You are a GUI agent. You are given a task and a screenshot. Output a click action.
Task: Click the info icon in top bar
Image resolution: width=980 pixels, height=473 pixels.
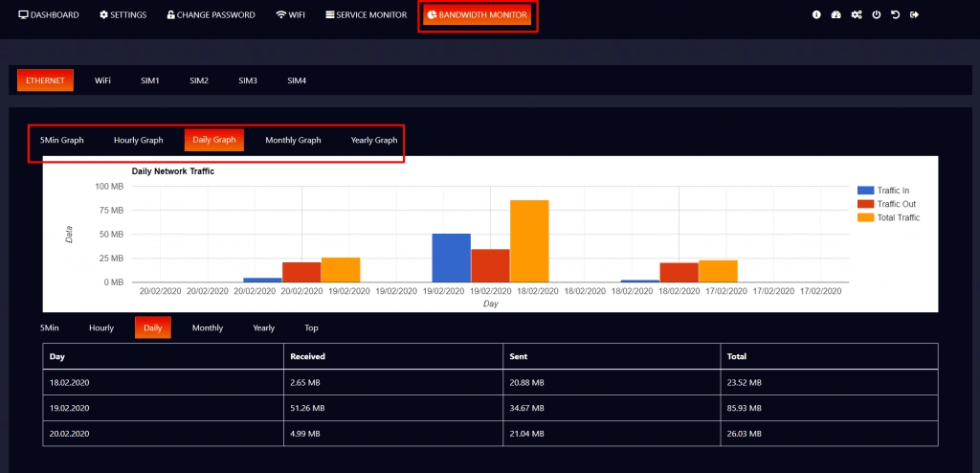[x=816, y=15]
